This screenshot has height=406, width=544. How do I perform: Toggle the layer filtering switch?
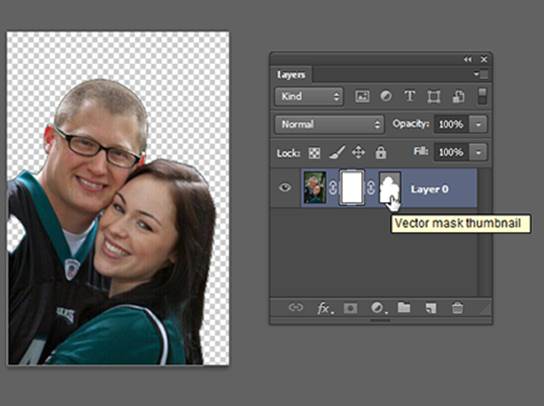point(482,96)
